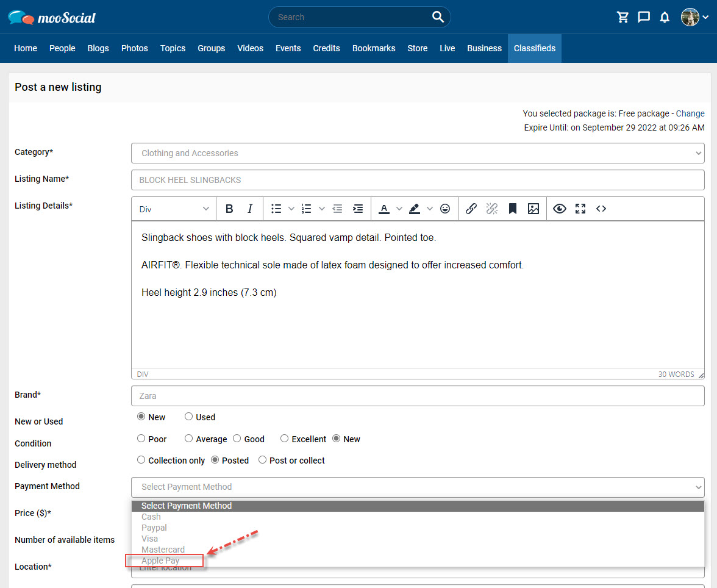The height and width of the screenshot is (588, 717).
Task: Insert an image in editor
Action: (x=533, y=209)
